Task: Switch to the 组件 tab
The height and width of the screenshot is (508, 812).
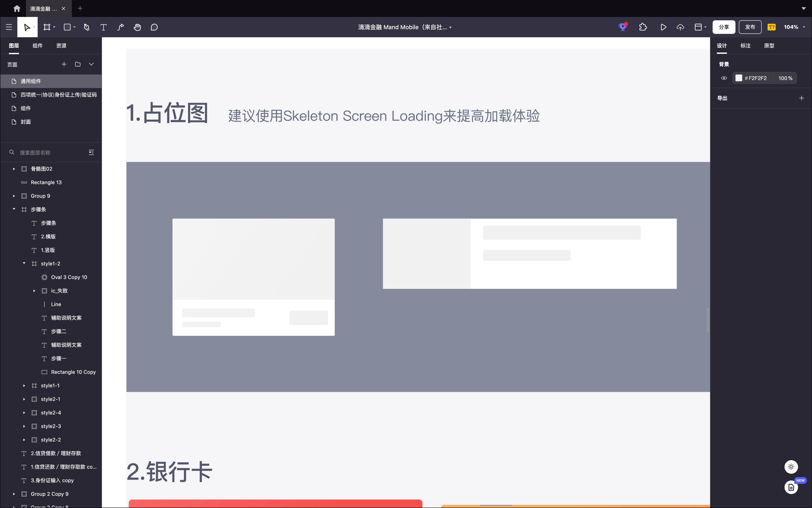Action: (38, 46)
